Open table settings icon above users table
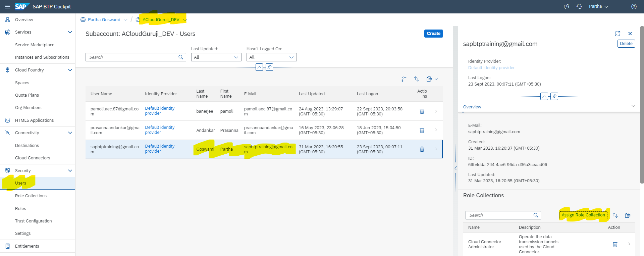Screen dimensions: 644x256 coord(404,79)
